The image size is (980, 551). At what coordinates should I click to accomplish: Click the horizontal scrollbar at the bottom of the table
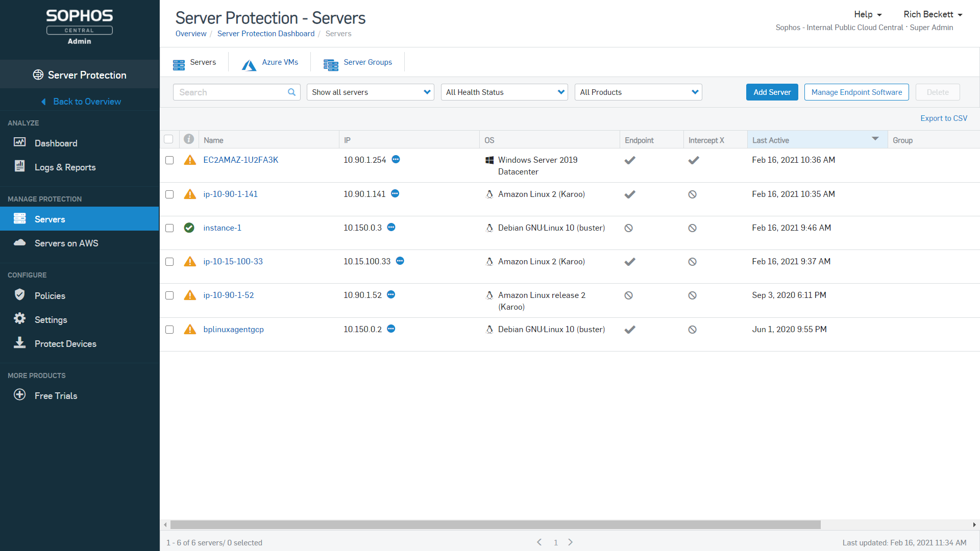click(495, 525)
